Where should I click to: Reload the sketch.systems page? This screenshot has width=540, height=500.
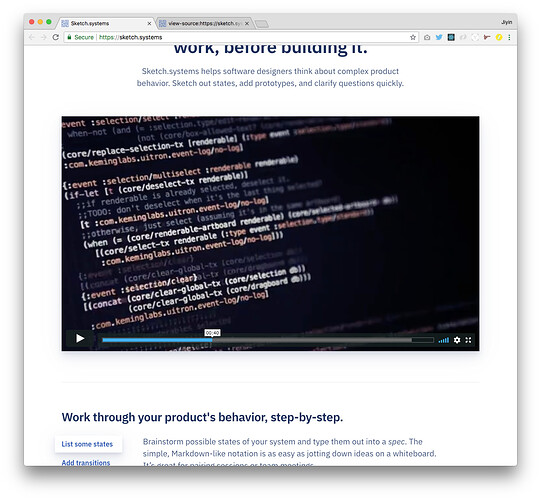(55, 37)
